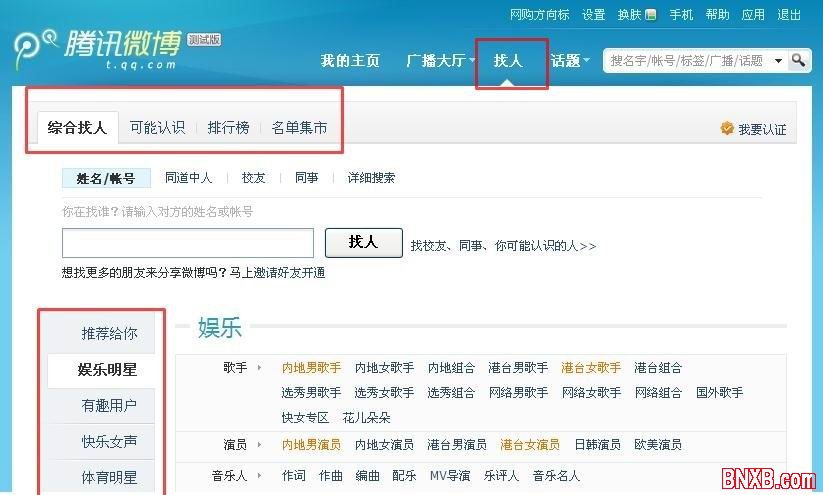
Task: Select the 同道中人 search mode
Action: click(x=188, y=178)
